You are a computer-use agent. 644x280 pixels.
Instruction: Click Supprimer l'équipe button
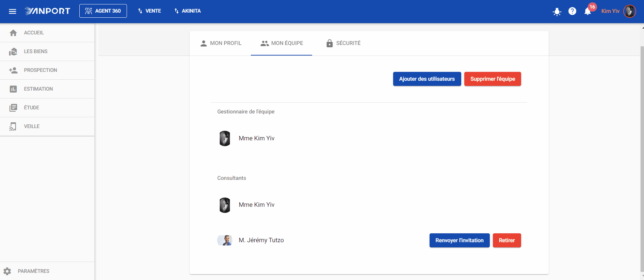[493, 79]
